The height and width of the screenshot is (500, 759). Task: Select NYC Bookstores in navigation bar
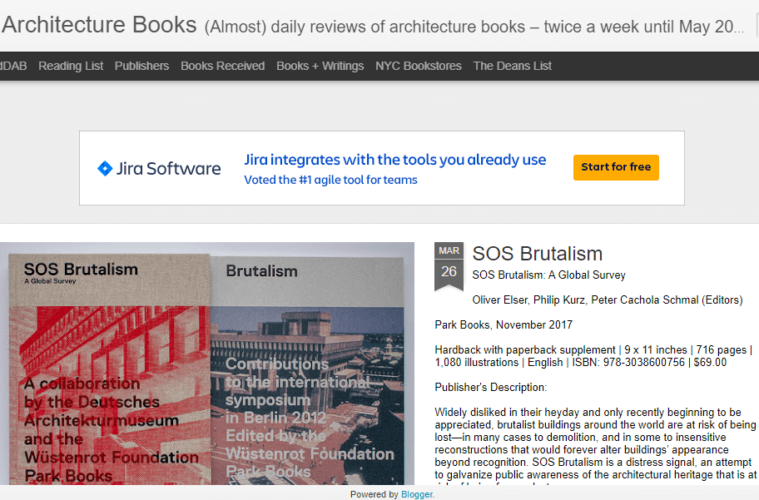[x=418, y=66]
